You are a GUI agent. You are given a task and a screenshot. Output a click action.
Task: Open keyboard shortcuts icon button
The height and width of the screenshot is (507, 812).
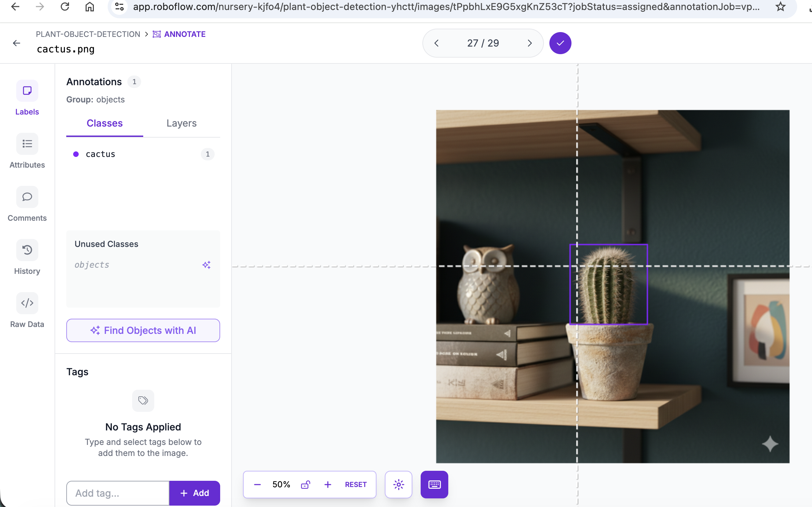434,485
